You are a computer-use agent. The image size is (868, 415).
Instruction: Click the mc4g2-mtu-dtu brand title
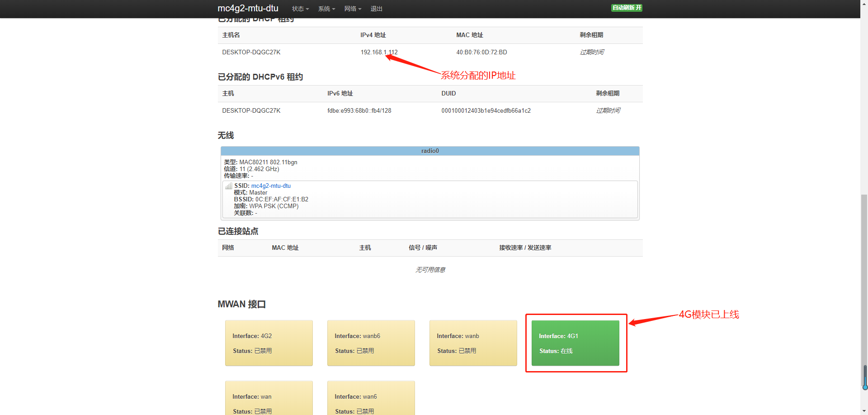tap(248, 8)
